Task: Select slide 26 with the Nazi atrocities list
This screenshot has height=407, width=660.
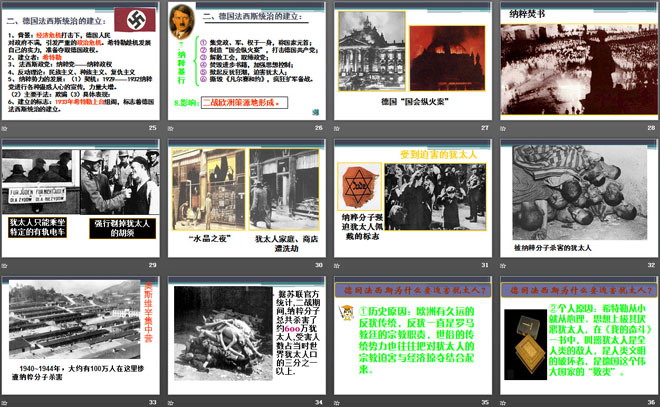Action: click(x=246, y=62)
